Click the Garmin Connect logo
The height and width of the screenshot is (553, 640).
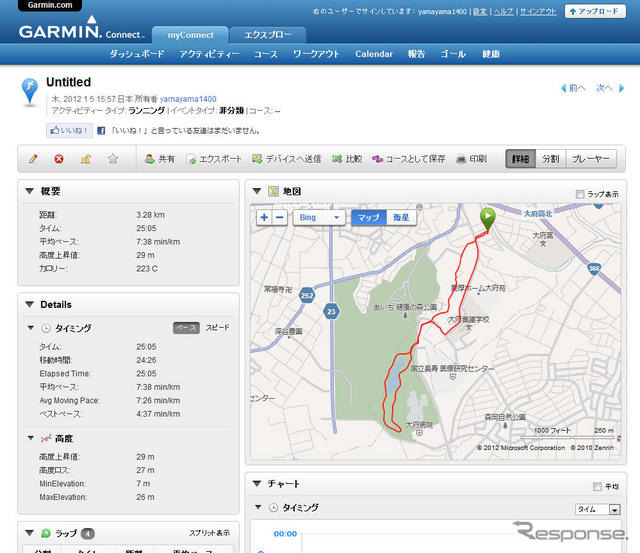82,29
